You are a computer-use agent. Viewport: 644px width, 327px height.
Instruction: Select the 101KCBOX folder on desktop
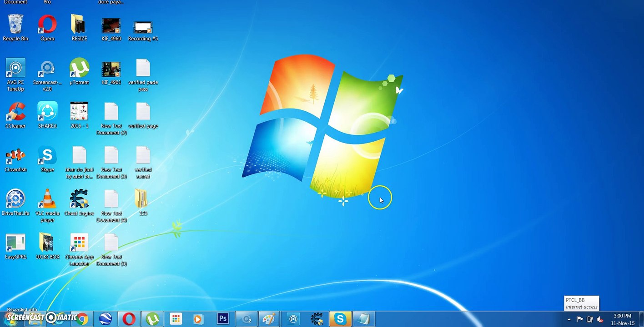pyautogui.click(x=47, y=246)
